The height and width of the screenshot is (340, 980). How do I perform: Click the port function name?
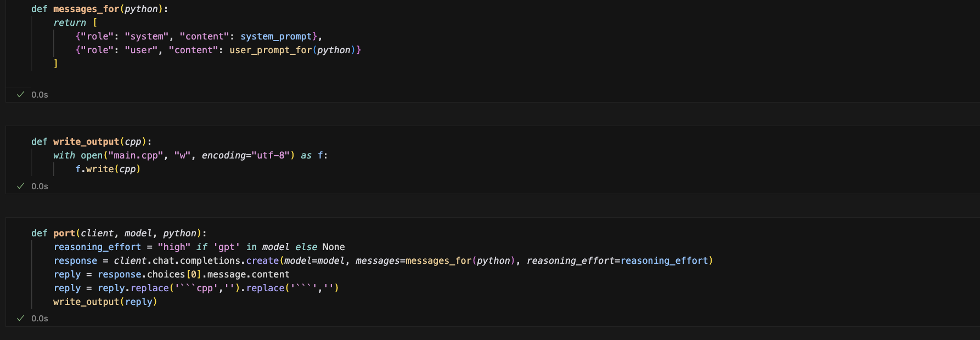(x=64, y=233)
